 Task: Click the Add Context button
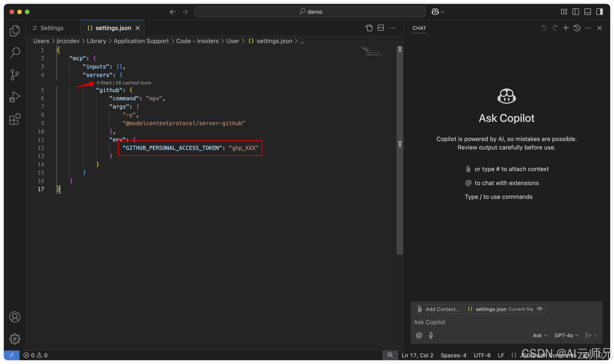pos(438,309)
